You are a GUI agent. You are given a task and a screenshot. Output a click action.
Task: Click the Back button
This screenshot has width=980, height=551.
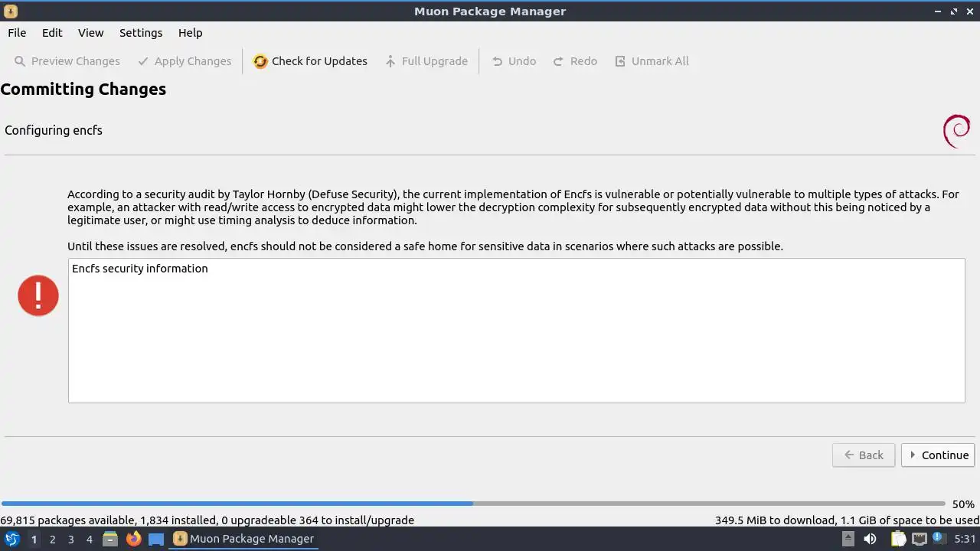click(x=864, y=455)
